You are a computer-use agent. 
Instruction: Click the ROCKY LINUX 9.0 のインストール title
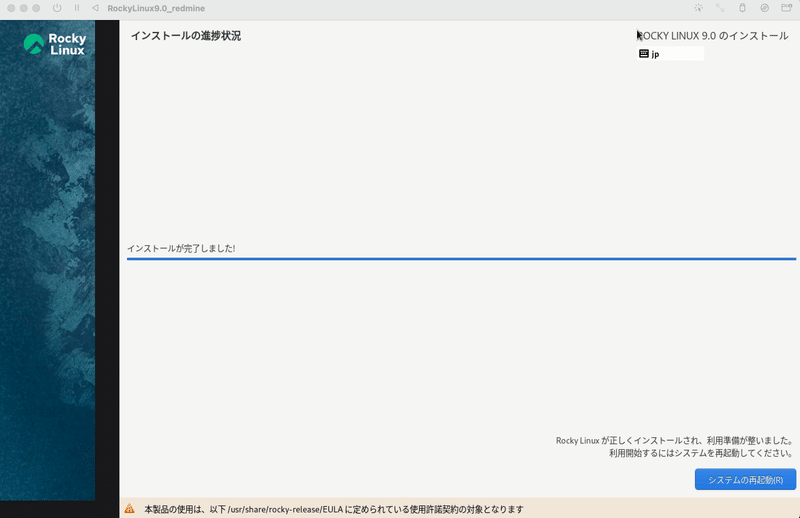[x=712, y=36]
